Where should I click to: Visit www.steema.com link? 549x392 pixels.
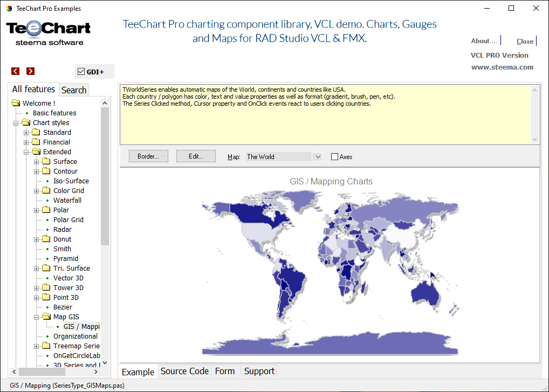pos(502,67)
